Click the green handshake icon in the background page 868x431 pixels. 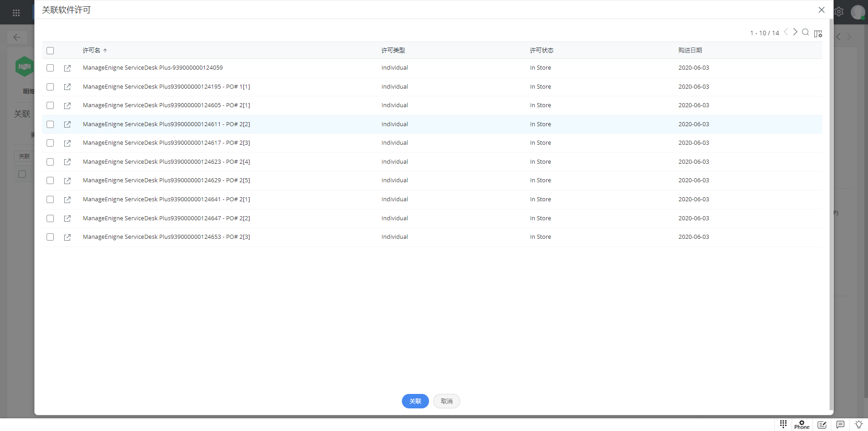(24, 66)
